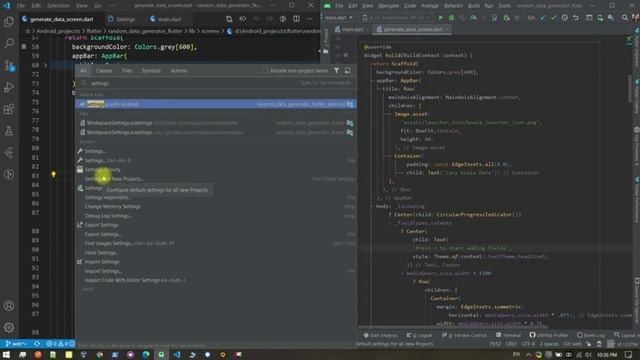This screenshot has width=640, height=360.
Task: Open the Logcat tool window button
Action: pos(419,335)
